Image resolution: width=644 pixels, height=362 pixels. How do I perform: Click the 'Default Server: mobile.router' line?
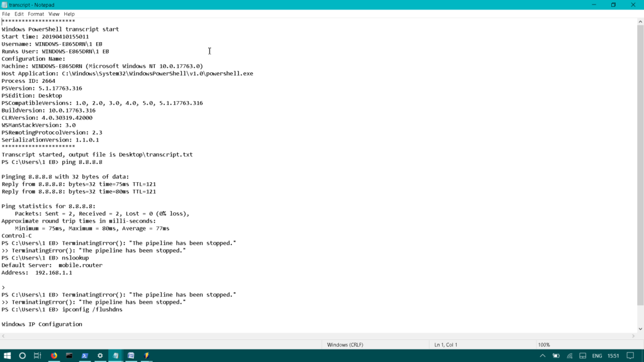coord(52,266)
